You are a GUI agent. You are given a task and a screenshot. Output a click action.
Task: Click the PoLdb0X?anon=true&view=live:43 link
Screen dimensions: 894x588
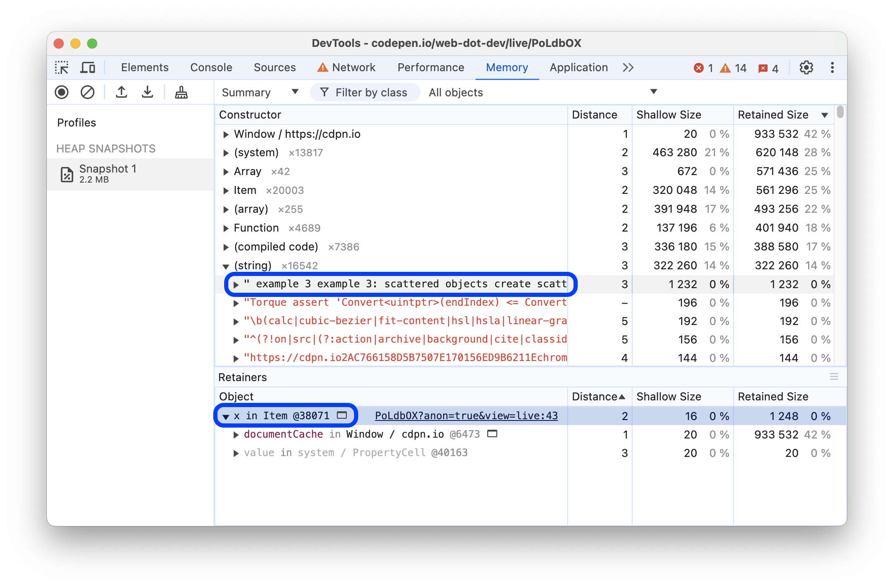pyautogui.click(x=466, y=416)
